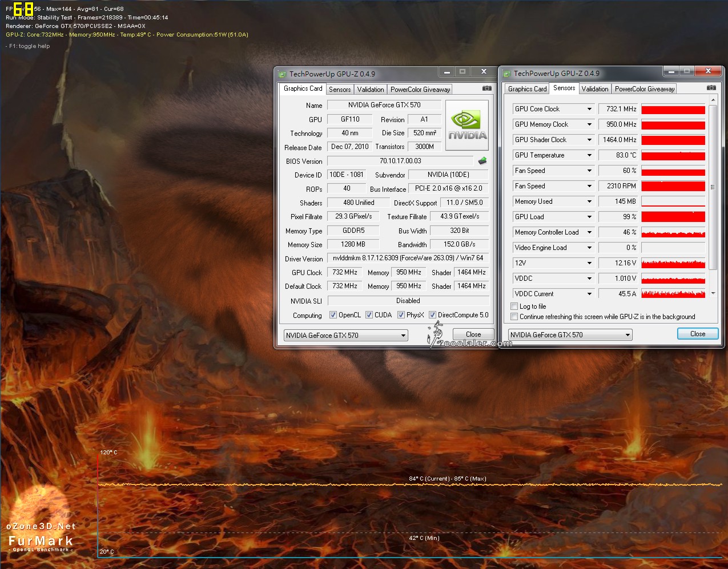Click the GPU-Z title bar icon of the left window
The image size is (728, 569).
[x=282, y=74]
